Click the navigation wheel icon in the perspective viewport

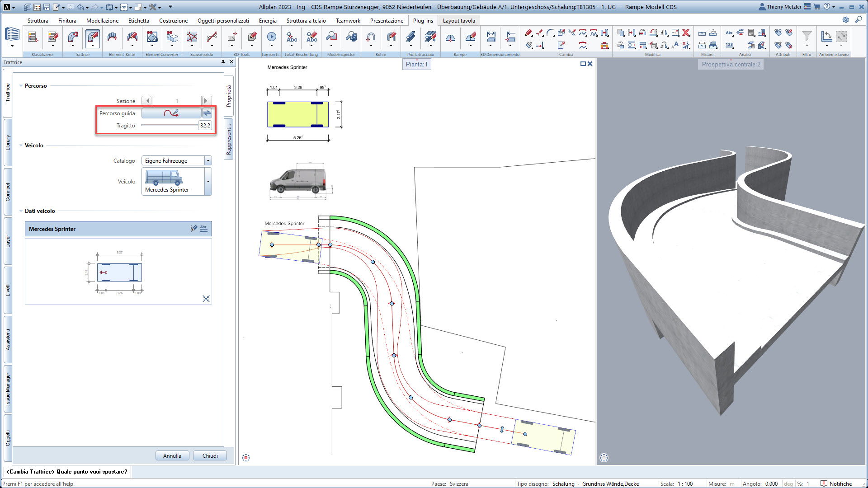[604, 458]
